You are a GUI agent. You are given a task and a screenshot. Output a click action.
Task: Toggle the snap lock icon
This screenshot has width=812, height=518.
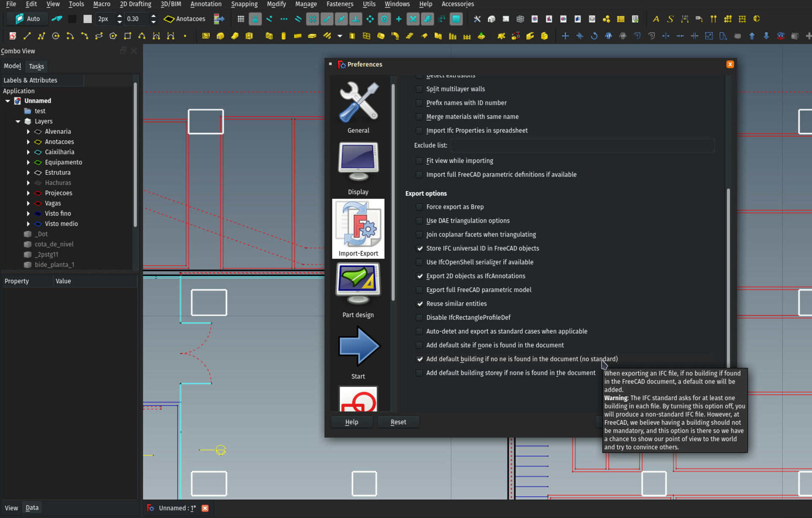(255, 19)
